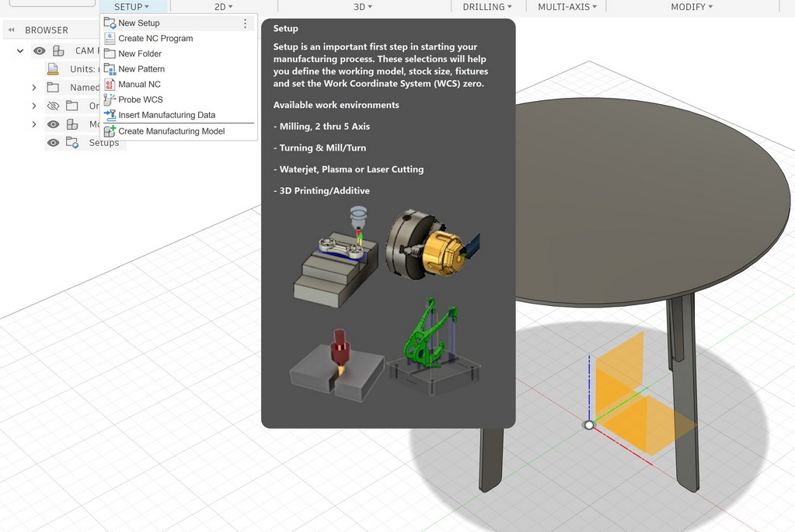
Task: Toggle visibility eye of Setups row
Action: [53, 143]
